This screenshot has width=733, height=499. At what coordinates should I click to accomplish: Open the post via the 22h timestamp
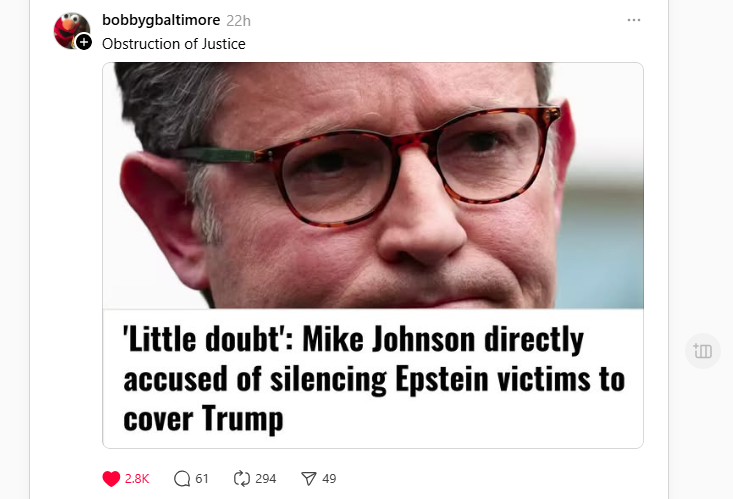point(238,21)
